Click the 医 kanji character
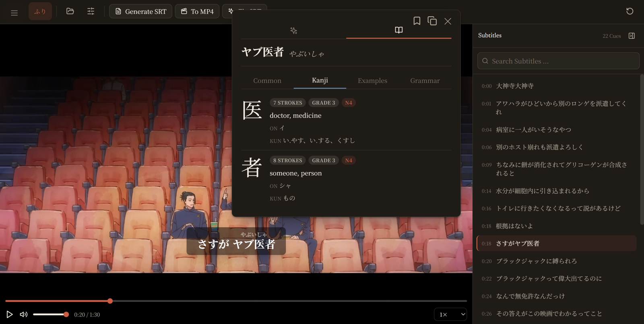The width and height of the screenshot is (644, 324). tap(252, 110)
